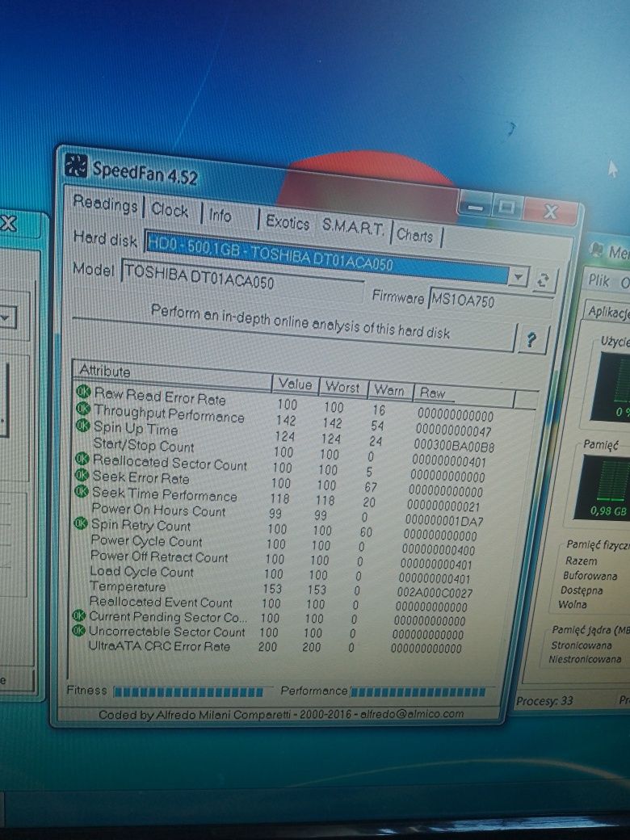The height and width of the screenshot is (840, 630).
Task: Sort by the Value column header
Action: pos(295,384)
